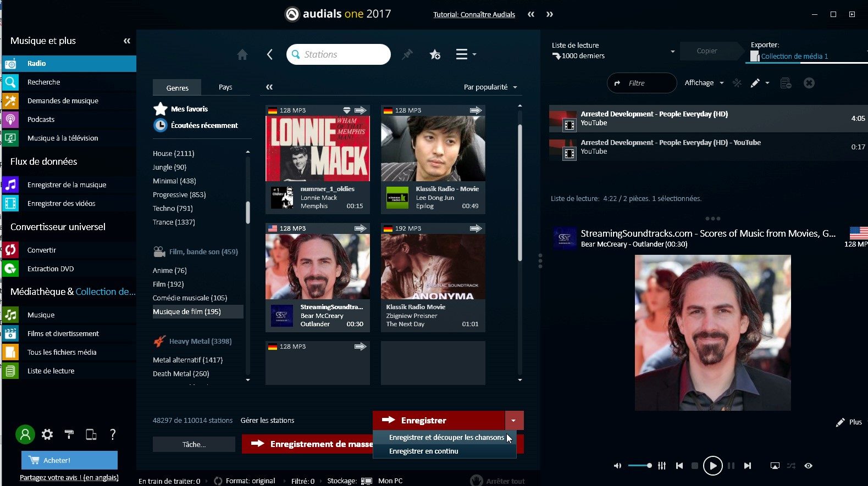Click the paint roller theme icon
The width and height of the screenshot is (868, 486).
(x=69, y=434)
